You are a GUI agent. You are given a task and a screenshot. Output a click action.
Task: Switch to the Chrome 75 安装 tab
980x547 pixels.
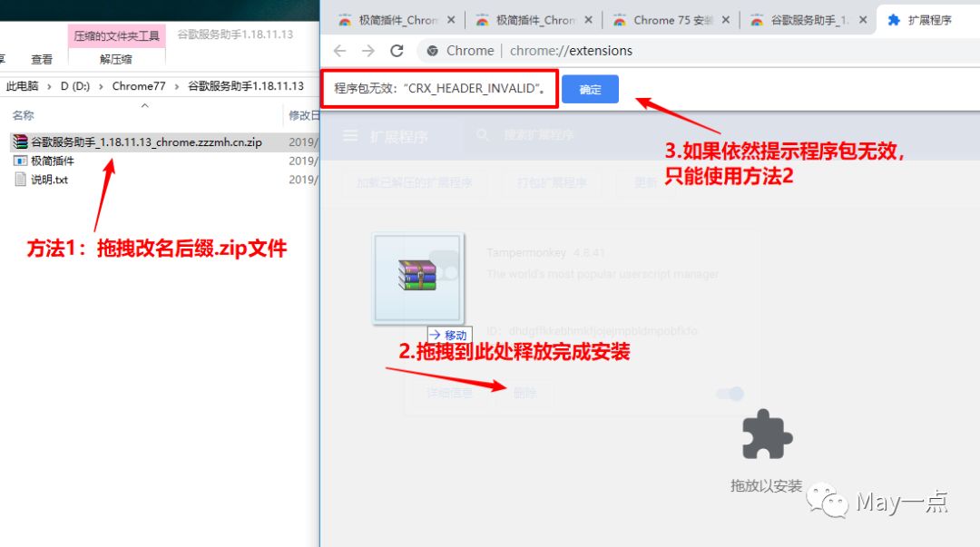[672, 21]
